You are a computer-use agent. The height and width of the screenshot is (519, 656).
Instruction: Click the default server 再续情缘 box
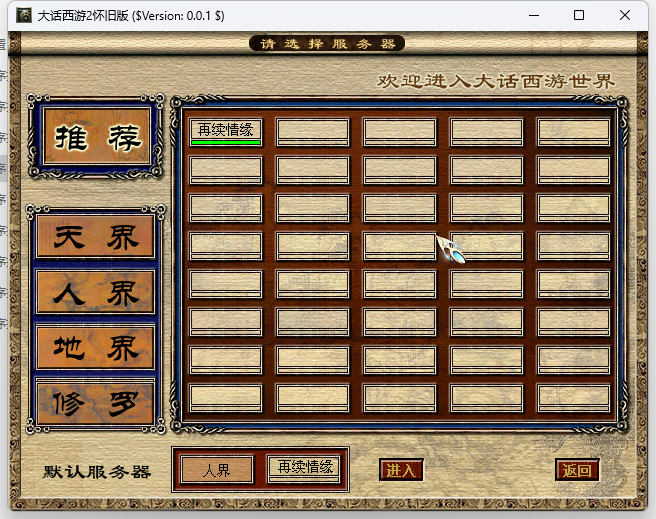point(304,468)
